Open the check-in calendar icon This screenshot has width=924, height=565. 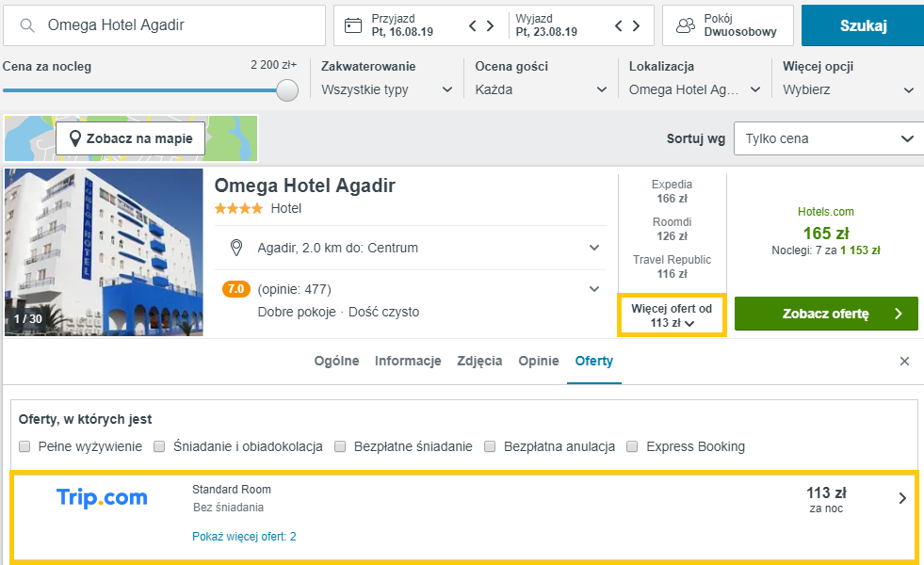pyautogui.click(x=353, y=25)
